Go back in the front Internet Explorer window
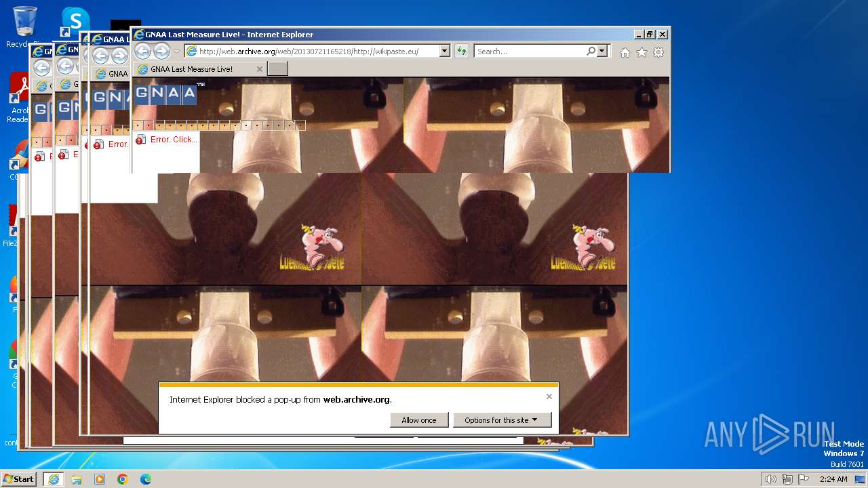The width and height of the screenshot is (868, 488). point(142,51)
